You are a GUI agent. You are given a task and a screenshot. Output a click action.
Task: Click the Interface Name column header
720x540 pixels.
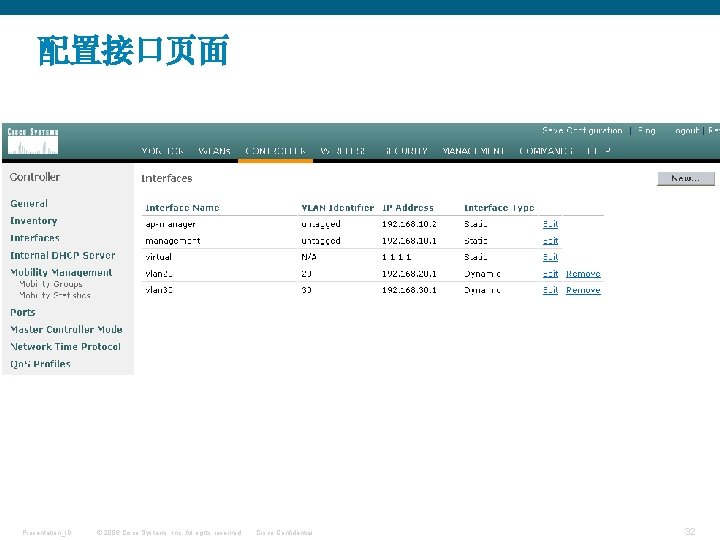pyautogui.click(x=182, y=208)
